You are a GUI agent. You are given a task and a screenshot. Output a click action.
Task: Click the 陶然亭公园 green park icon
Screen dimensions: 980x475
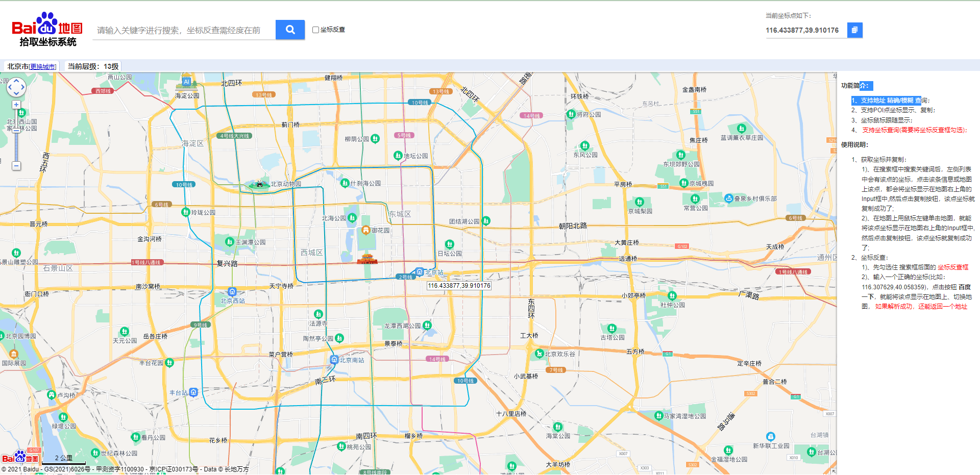point(339,338)
